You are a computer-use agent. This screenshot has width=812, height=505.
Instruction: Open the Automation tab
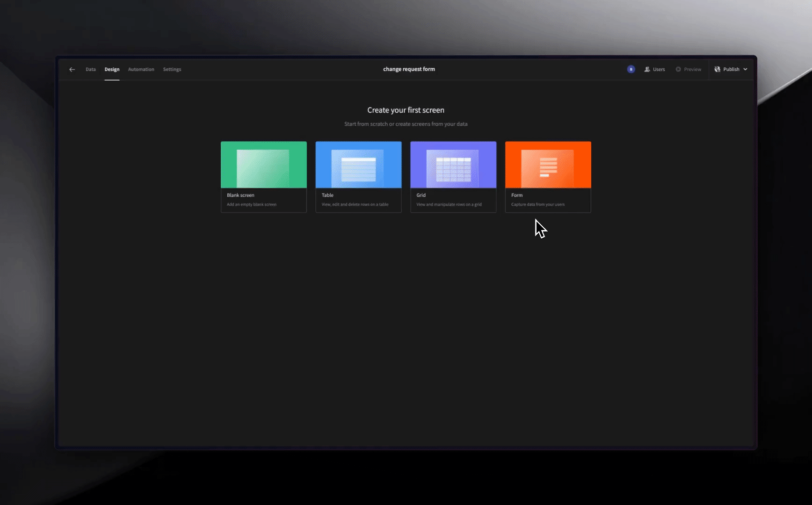pos(141,69)
